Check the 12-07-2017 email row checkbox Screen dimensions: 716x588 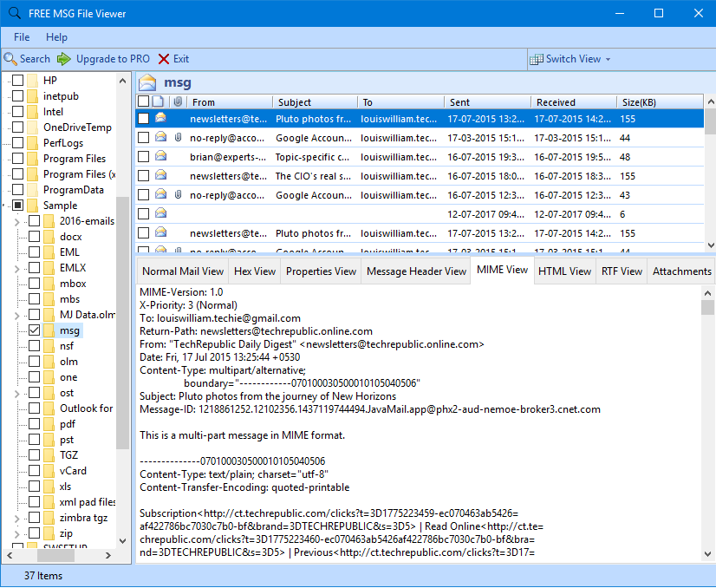pos(143,214)
